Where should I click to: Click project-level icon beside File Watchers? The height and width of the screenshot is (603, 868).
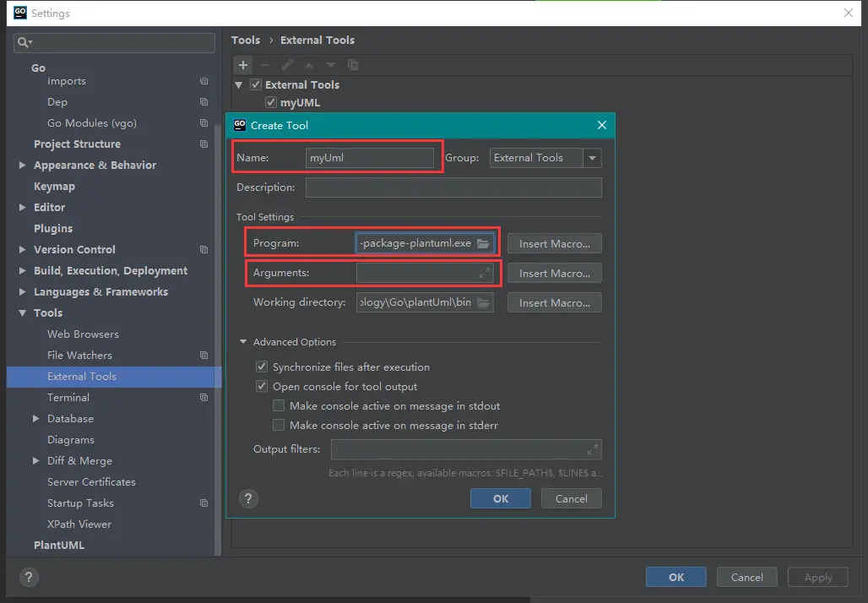click(203, 356)
